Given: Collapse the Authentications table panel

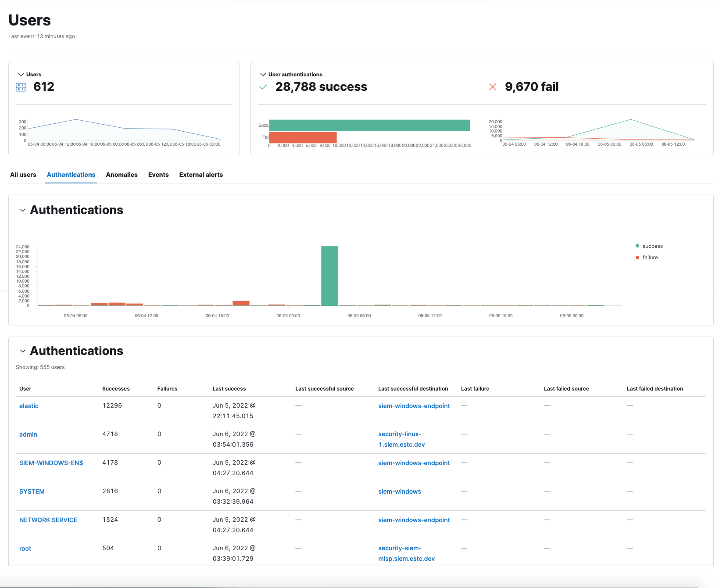Looking at the screenshot, I should [x=23, y=351].
